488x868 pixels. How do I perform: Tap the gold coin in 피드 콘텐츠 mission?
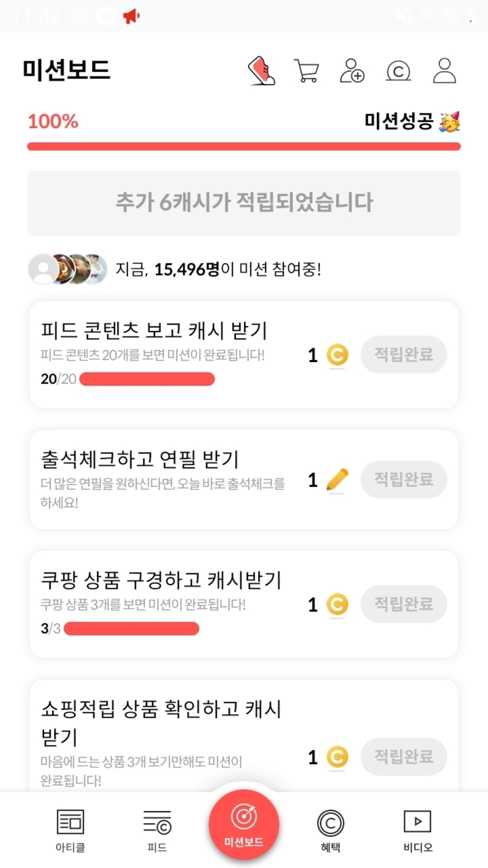[x=337, y=355]
